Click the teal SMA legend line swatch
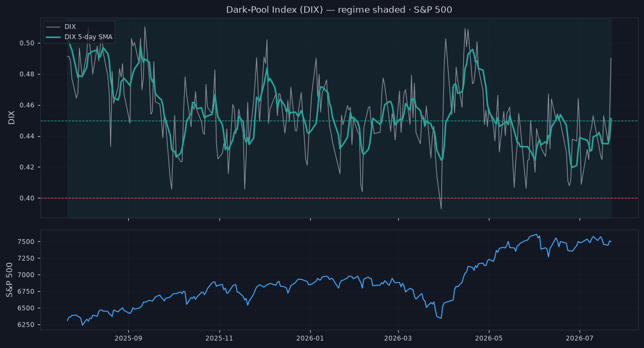The width and height of the screenshot is (644, 348). 53,36
